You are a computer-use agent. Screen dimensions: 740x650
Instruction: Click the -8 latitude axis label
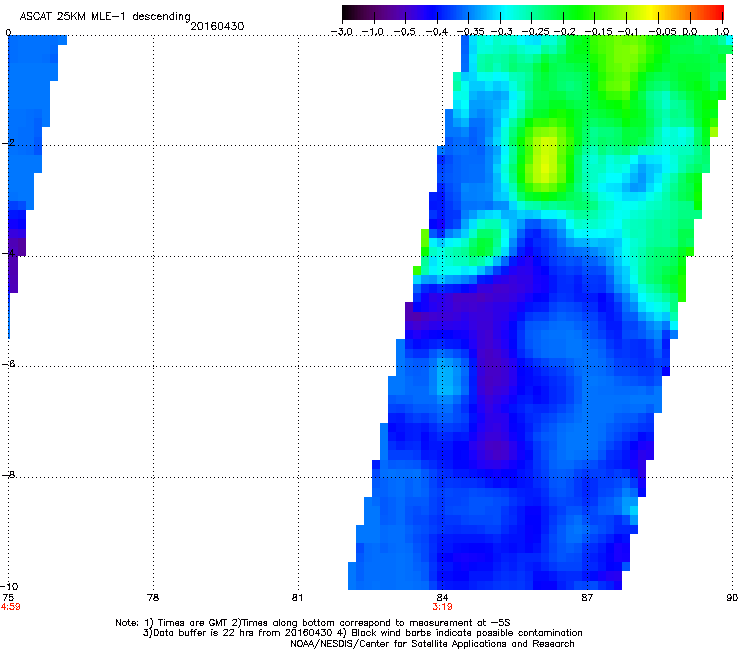click(8, 475)
